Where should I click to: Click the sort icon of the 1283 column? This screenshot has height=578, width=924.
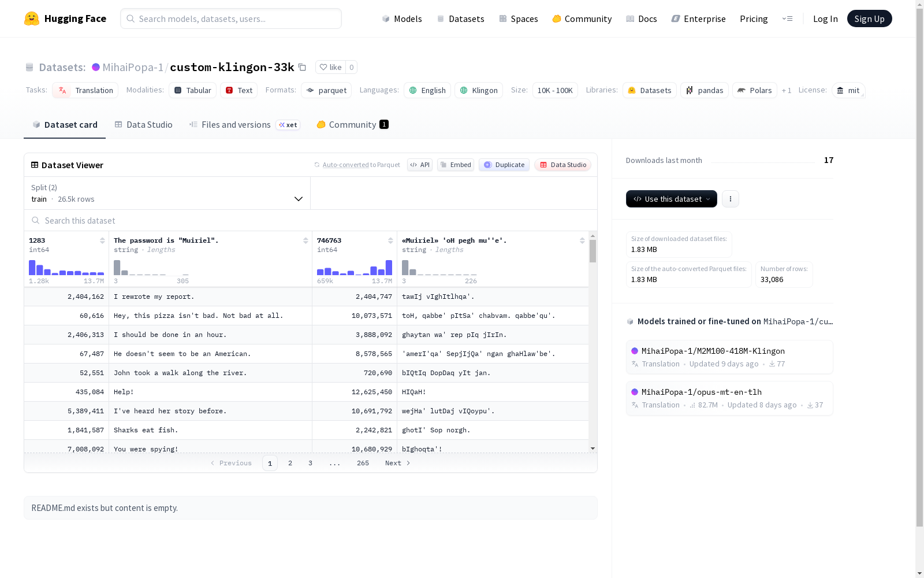tap(102, 240)
